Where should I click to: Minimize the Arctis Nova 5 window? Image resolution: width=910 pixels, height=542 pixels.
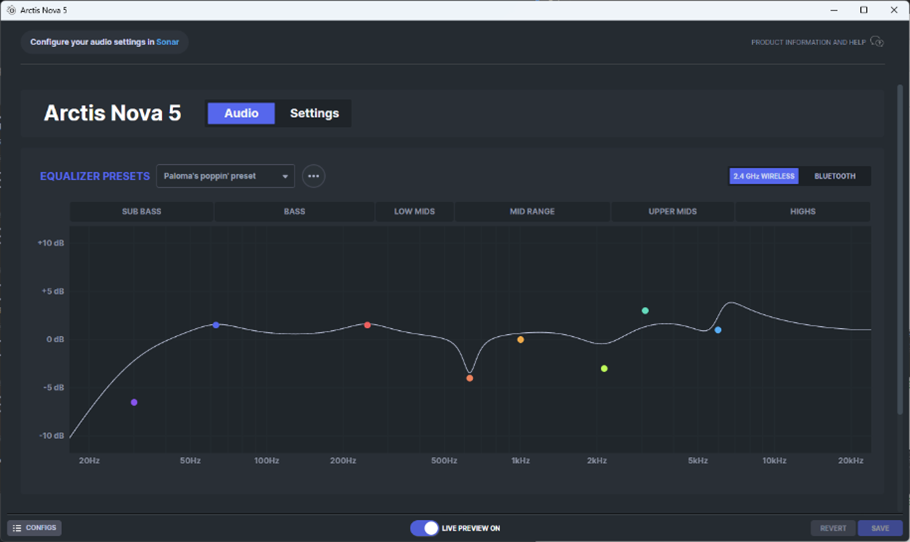pos(834,10)
